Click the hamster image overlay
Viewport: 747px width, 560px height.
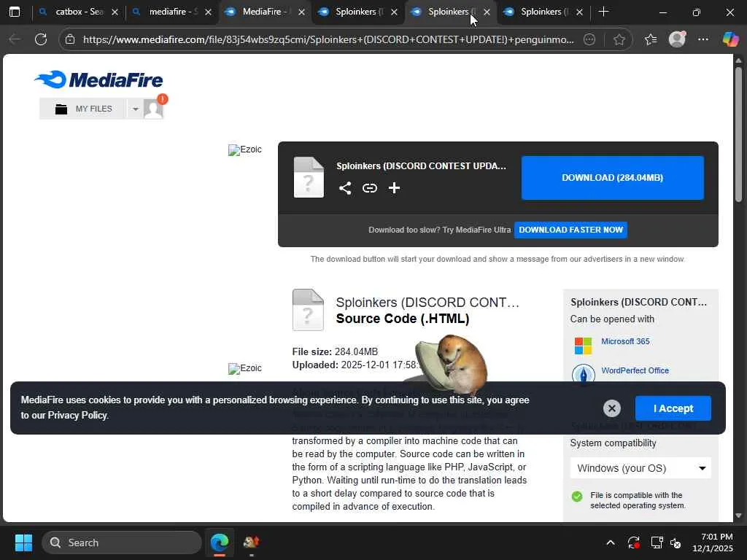450,363
